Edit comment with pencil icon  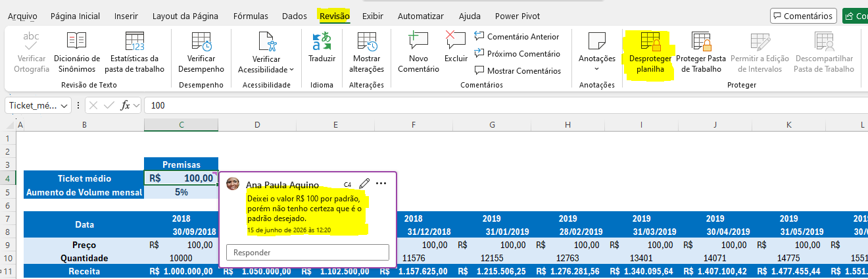[364, 184]
